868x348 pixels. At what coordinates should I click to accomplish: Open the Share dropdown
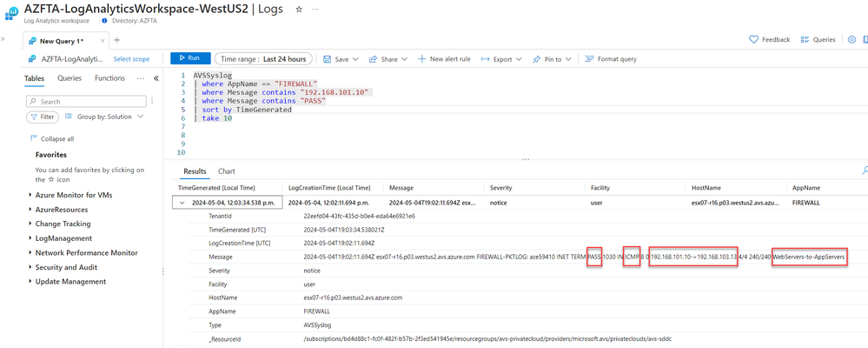click(388, 59)
